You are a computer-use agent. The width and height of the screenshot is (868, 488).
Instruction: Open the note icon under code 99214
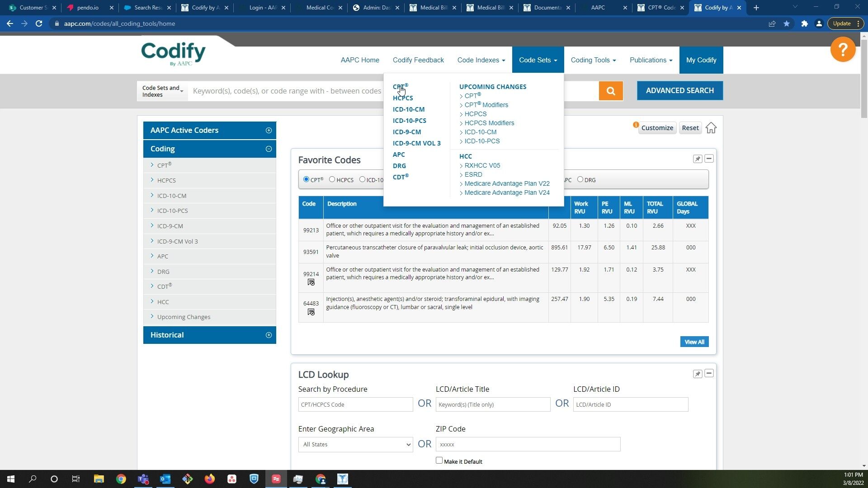(311, 282)
